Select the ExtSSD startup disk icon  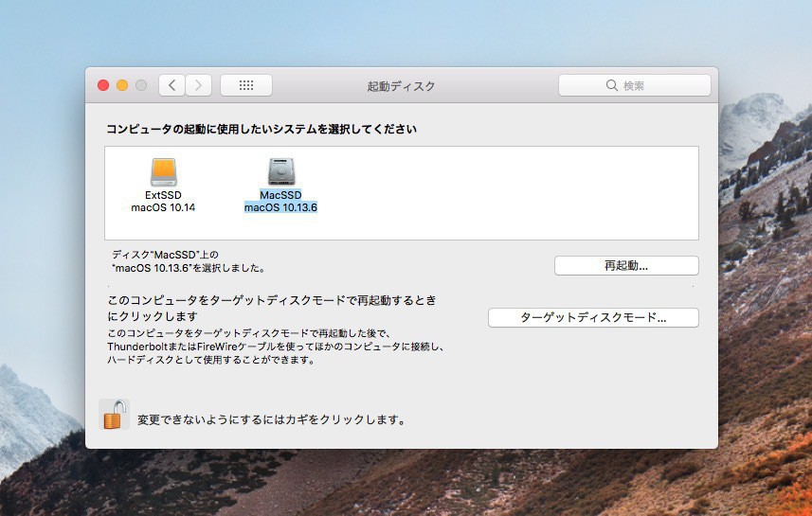coord(164,171)
